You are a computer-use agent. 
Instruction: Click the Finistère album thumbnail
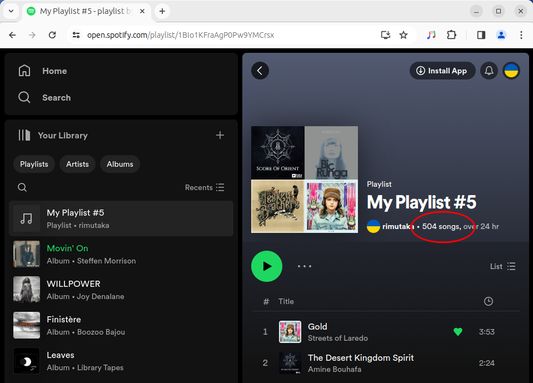click(x=27, y=326)
